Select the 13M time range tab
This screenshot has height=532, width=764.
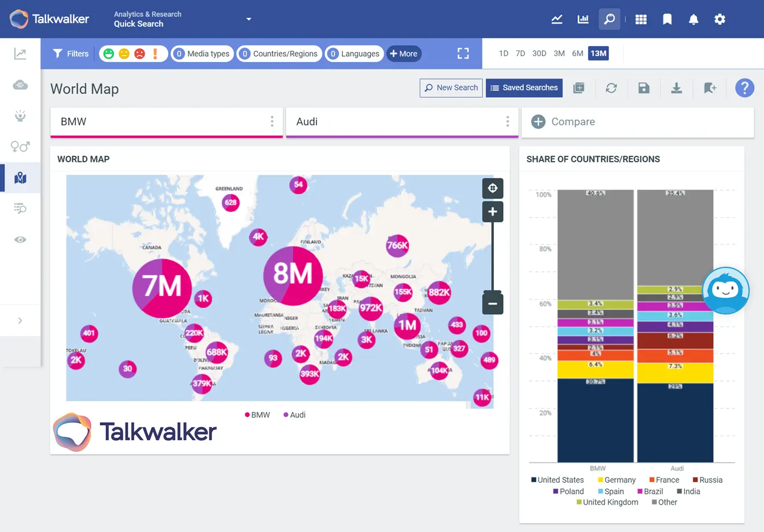coord(598,53)
